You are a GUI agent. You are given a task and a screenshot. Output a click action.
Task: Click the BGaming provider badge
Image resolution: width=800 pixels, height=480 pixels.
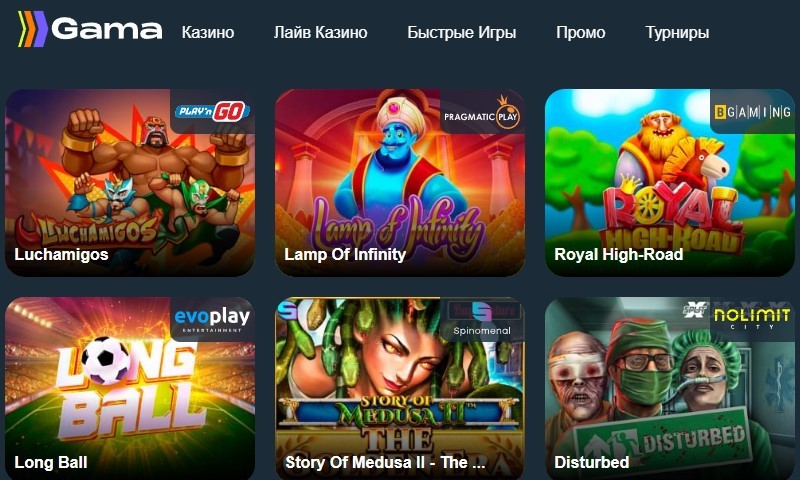[752, 111]
